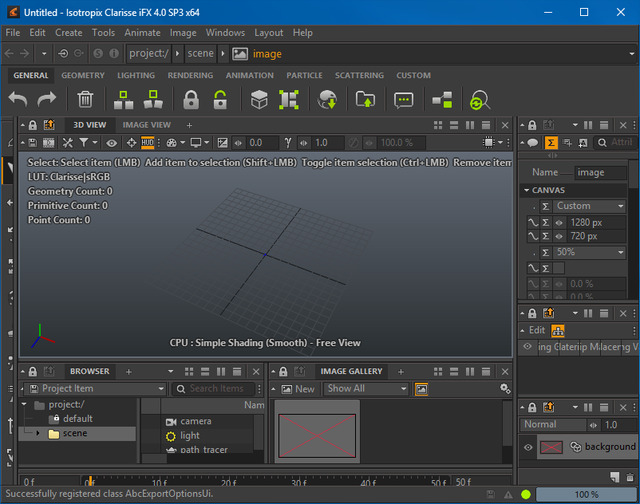Open the Custom canvas preset dropdown
This screenshot has height=504, width=640.
[x=589, y=206]
